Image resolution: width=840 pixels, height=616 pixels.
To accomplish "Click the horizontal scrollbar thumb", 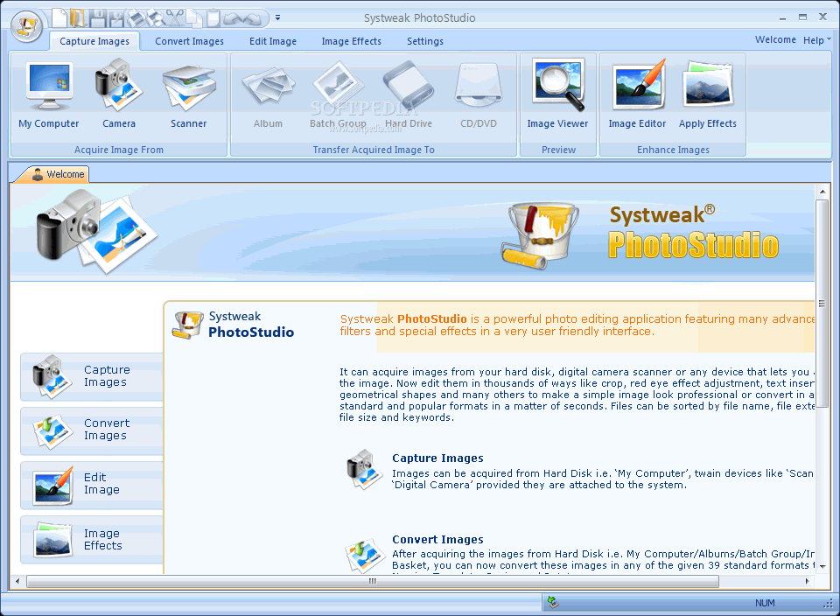I will (373, 581).
